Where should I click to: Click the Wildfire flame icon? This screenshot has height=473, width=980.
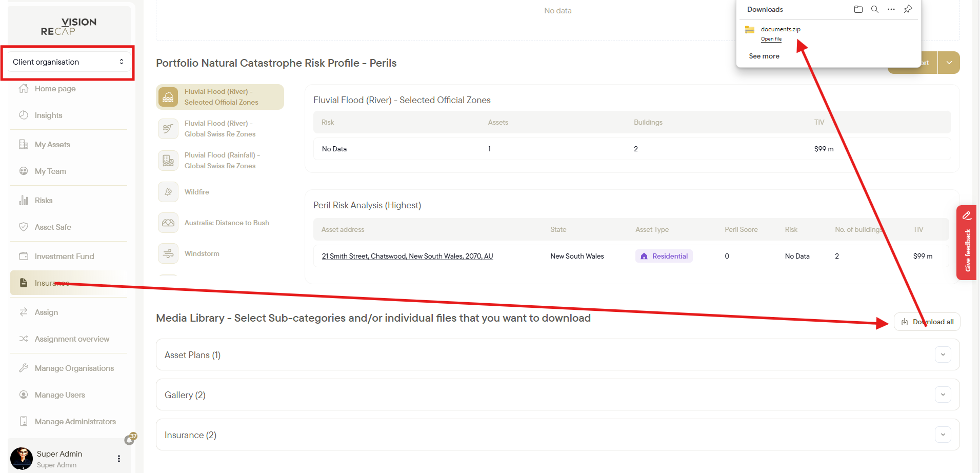coord(168,192)
